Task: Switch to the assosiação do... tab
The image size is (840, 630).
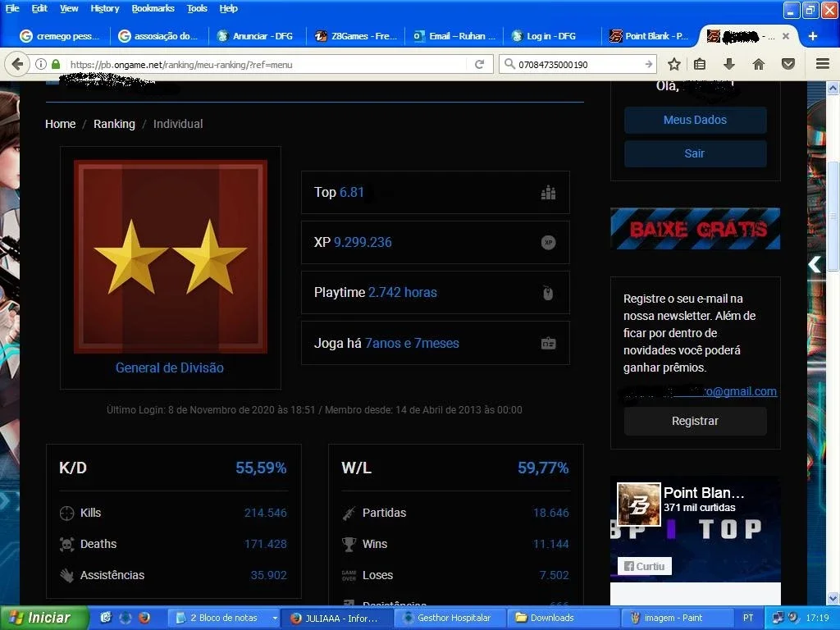Action: pos(159,36)
